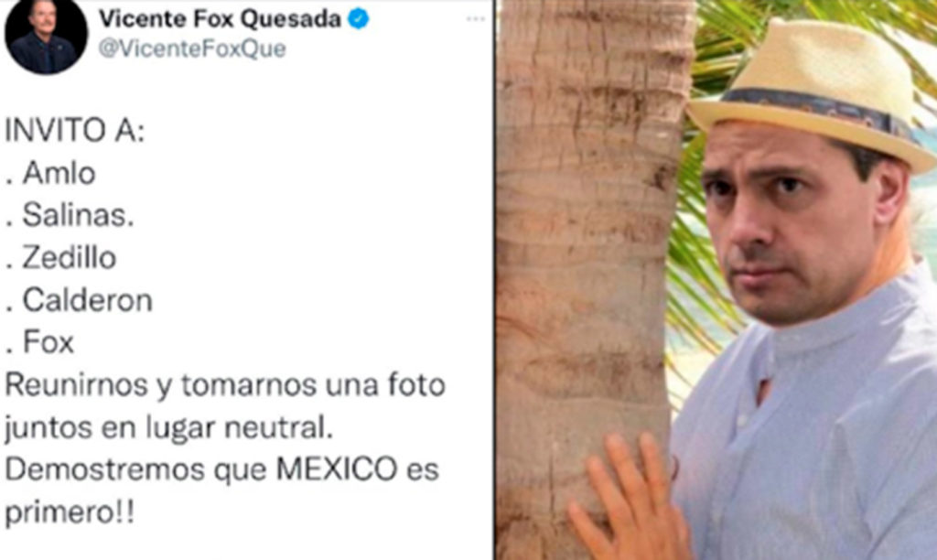Click the @VicenteFoxQue handle

pos(192,48)
